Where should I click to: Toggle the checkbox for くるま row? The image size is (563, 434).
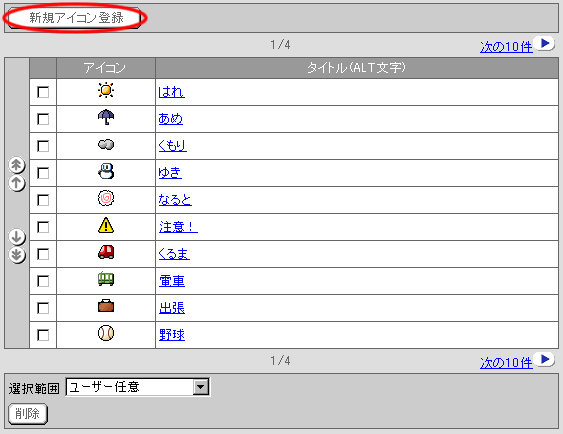pyautogui.click(x=43, y=254)
